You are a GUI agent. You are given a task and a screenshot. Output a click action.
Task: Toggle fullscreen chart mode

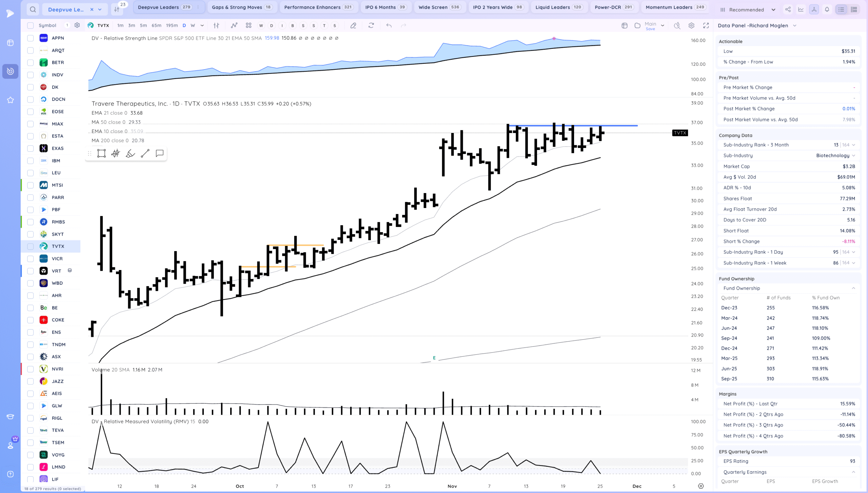tap(706, 25)
